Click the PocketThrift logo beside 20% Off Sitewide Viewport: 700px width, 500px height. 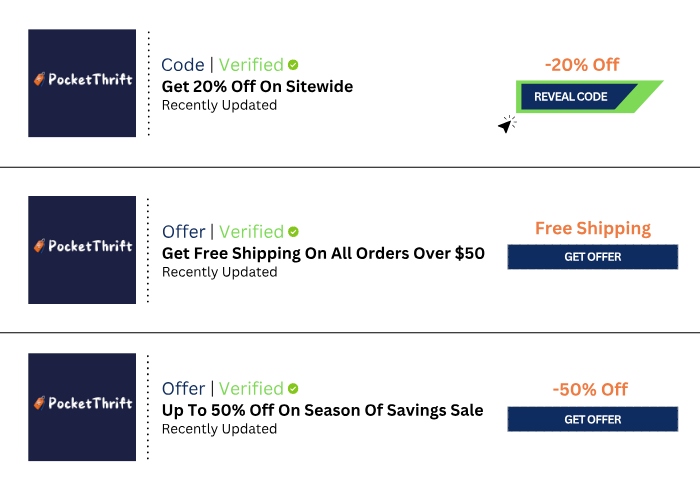[82, 83]
